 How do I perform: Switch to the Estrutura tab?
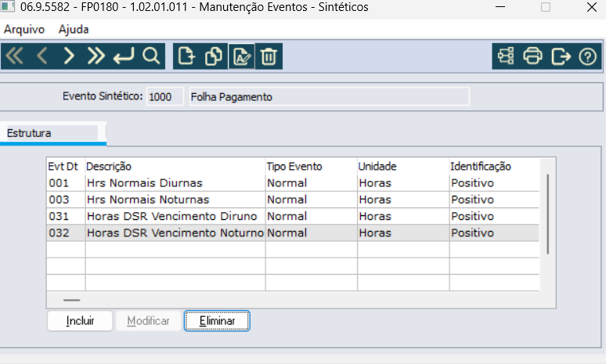click(52, 133)
